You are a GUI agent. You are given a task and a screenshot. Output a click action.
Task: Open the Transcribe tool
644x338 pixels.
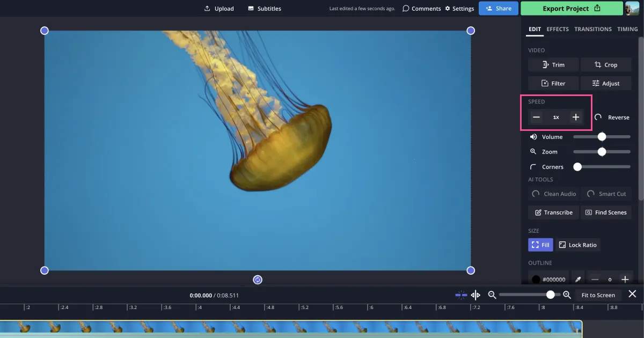point(553,212)
